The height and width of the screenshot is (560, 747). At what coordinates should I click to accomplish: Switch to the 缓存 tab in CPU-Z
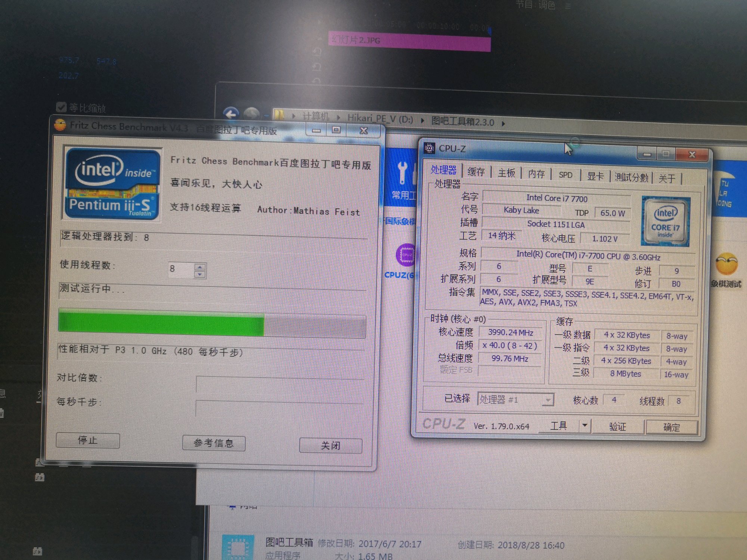click(476, 172)
